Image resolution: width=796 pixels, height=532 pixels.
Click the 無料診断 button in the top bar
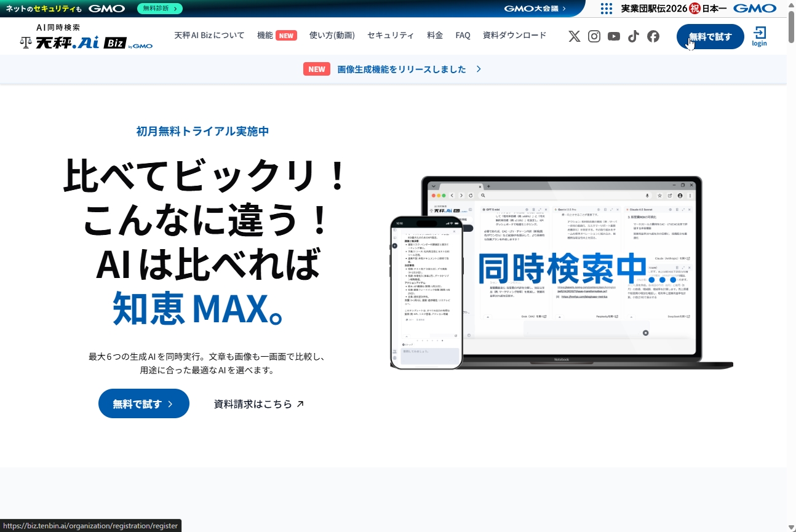[x=159, y=9]
